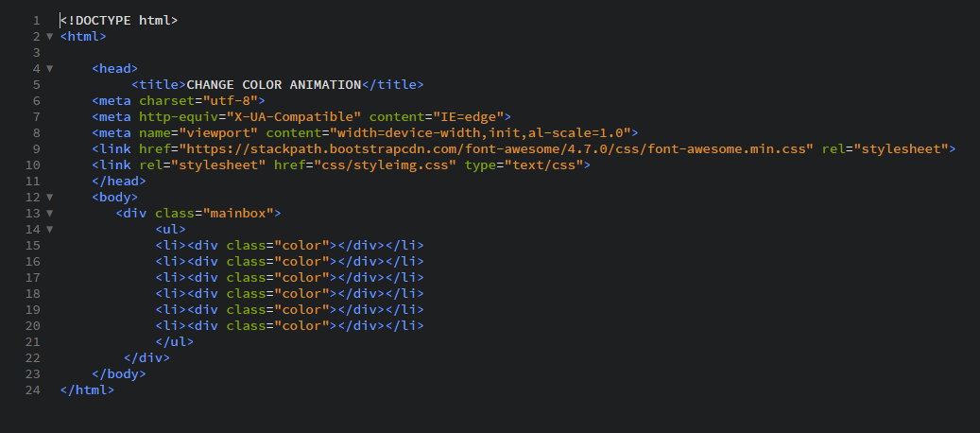Select line number 9 in the gutter
The height and width of the screenshot is (433, 980).
[x=36, y=148]
